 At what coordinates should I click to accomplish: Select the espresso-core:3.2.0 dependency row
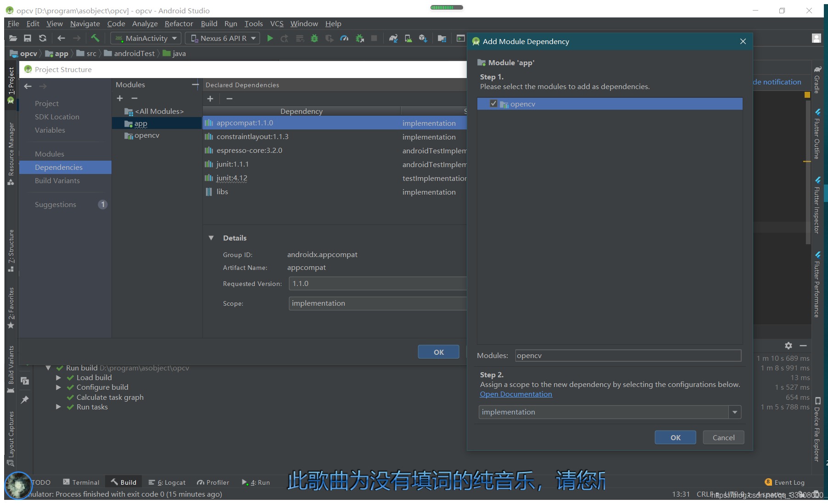coord(335,151)
